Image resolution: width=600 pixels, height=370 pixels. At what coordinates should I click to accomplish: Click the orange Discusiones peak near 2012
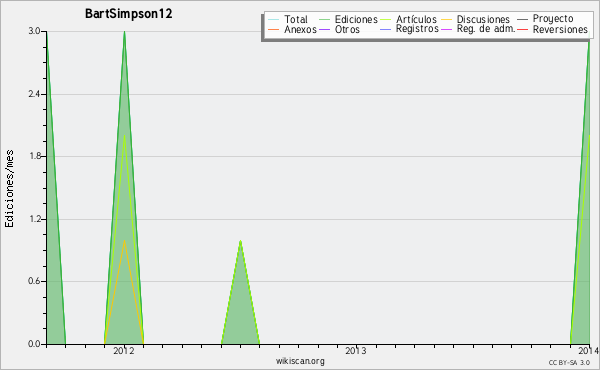pos(124,292)
